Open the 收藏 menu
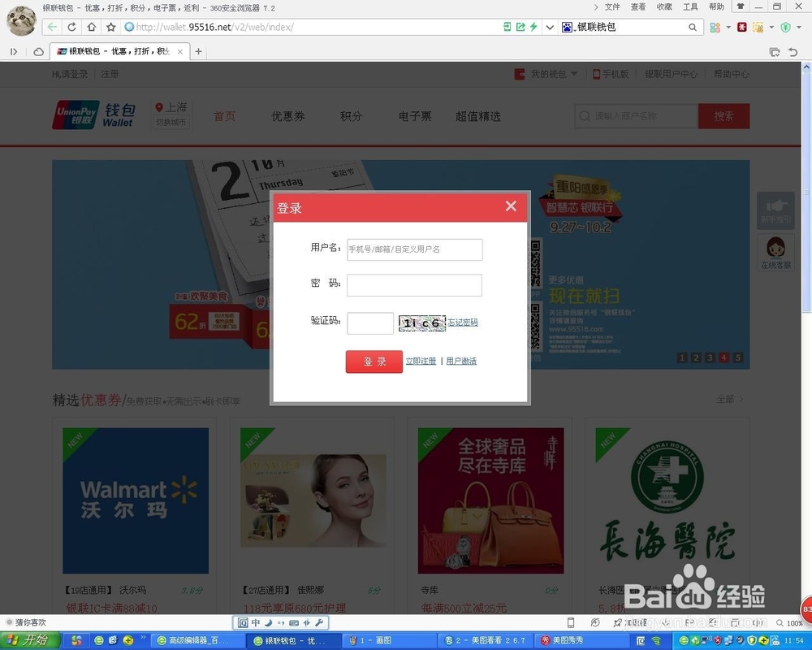812x650 pixels. pos(664,6)
